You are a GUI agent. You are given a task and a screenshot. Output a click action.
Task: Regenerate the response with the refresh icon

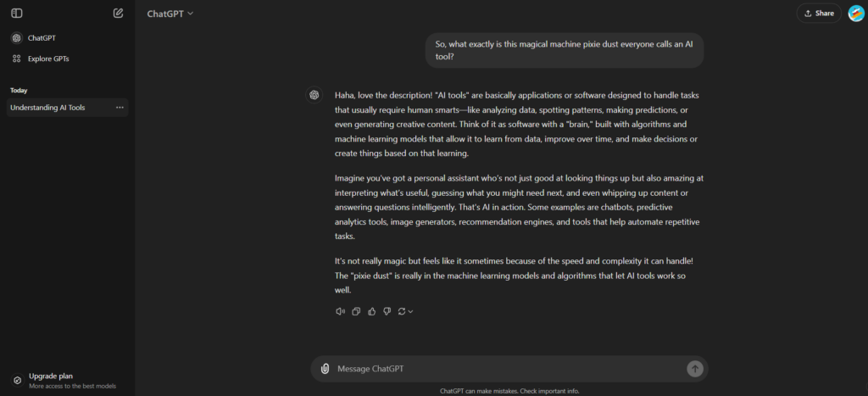coord(402,311)
